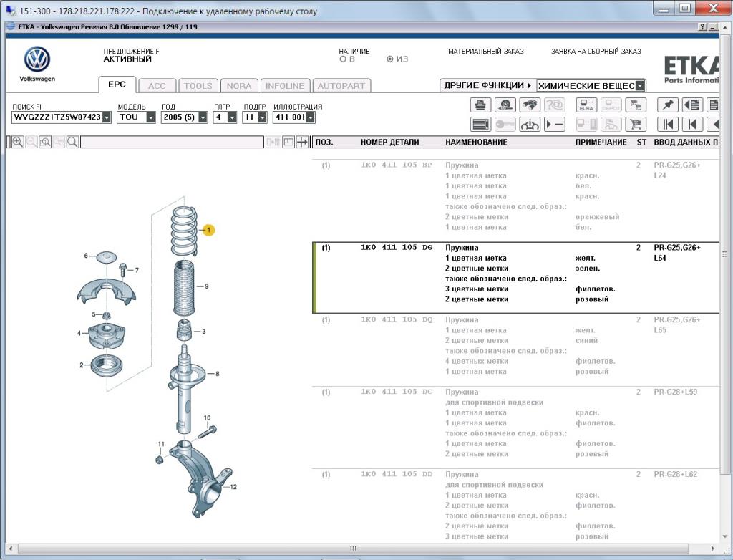
Task: Minimize the remote desktop window
Action: pyautogui.click(x=664, y=9)
